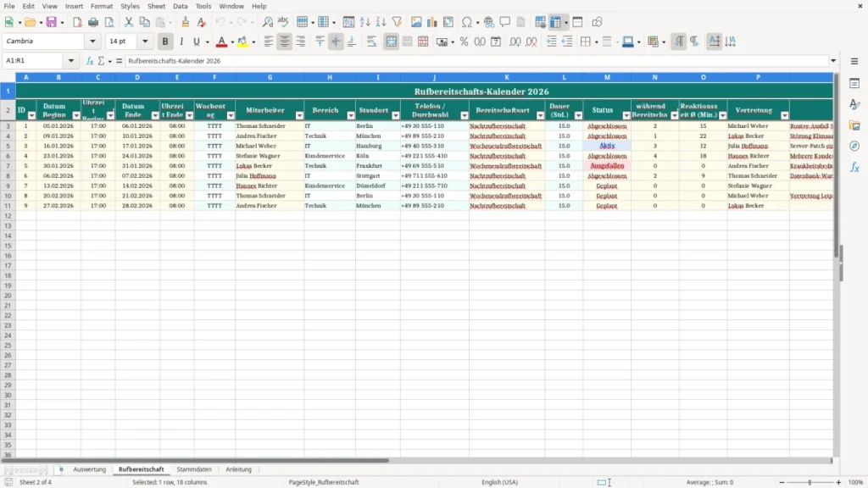Open the Format menu
Image resolution: width=868 pixels, height=488 pixels.
point(102,6)
